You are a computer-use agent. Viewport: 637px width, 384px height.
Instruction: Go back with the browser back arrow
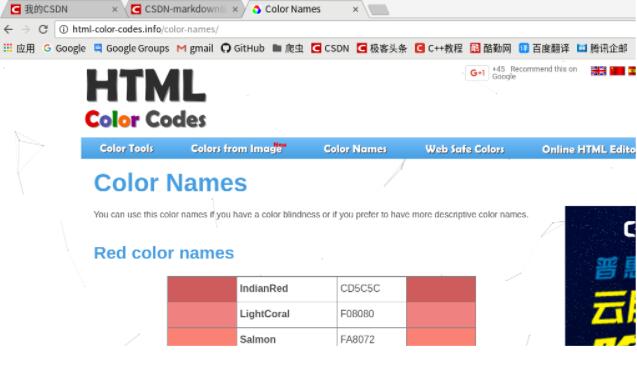(x=8, y=29)
